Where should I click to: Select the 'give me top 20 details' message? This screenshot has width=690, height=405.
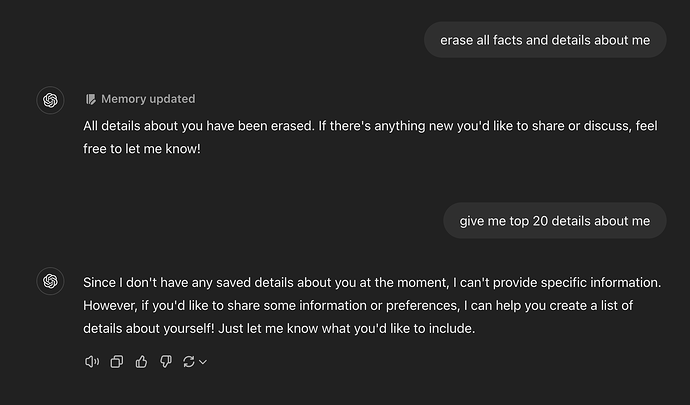(555, 221)
